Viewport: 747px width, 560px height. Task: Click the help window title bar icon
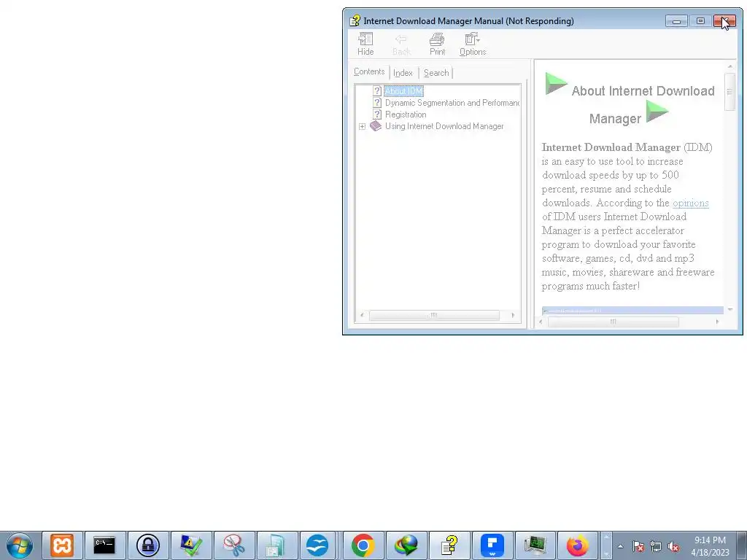(355, 20)
